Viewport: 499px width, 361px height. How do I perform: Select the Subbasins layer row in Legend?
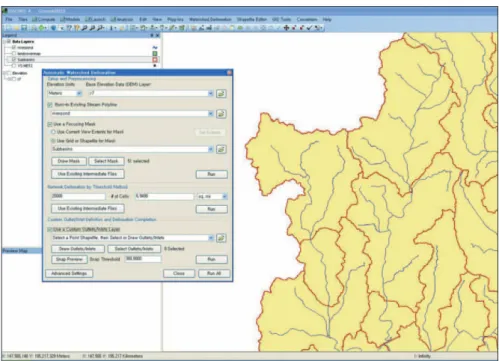(82, 60)
